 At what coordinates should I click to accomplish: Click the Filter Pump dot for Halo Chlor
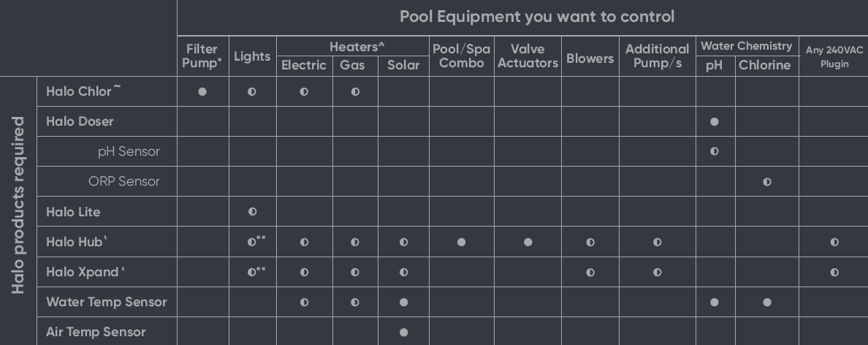pyautogui.click(x=202, y=92)
